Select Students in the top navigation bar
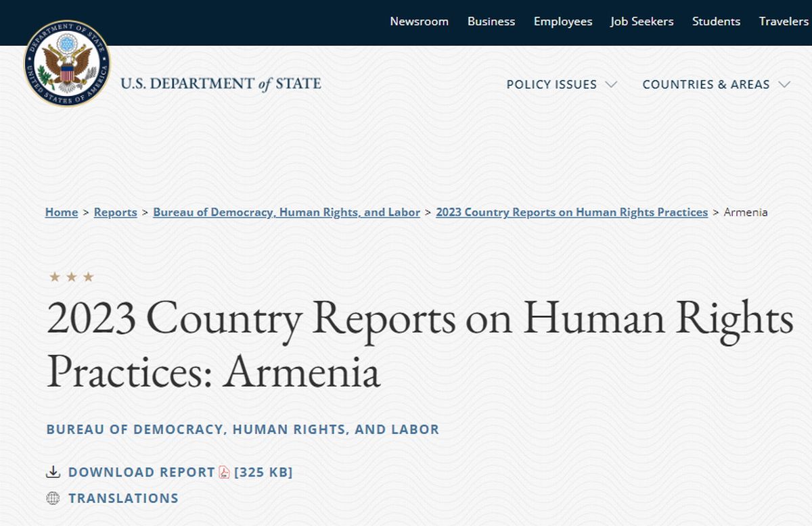 (716, 21)
